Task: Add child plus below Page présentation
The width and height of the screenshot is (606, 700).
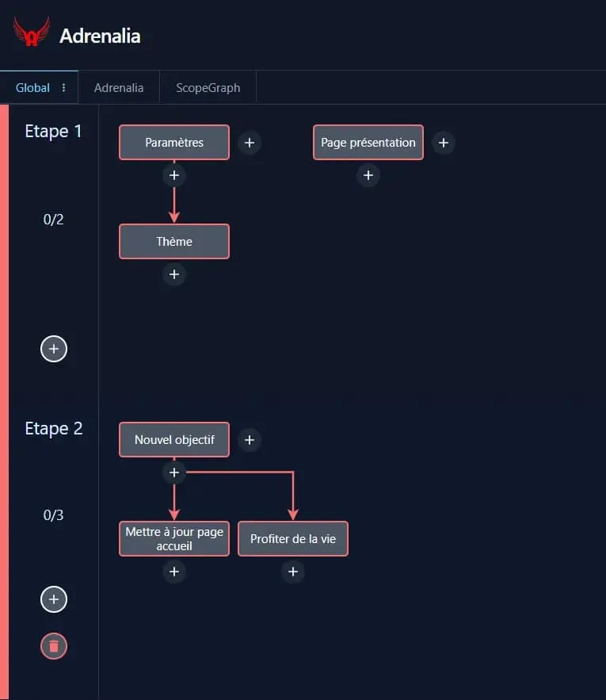Action: pyautogui.click(x=368, y=175)
